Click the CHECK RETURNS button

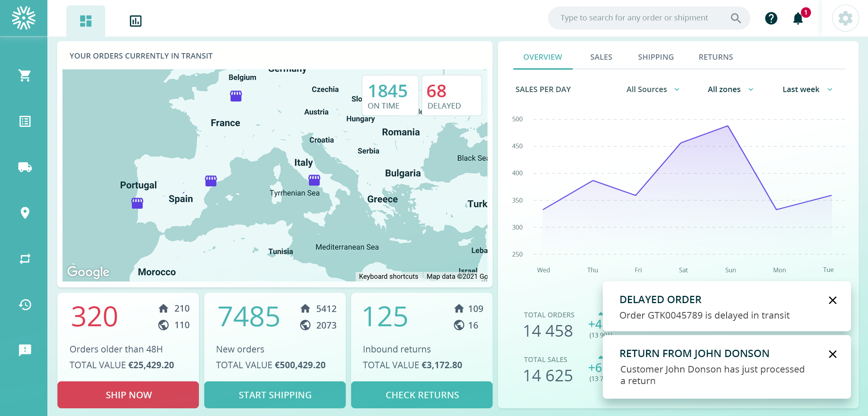point(422,395)
